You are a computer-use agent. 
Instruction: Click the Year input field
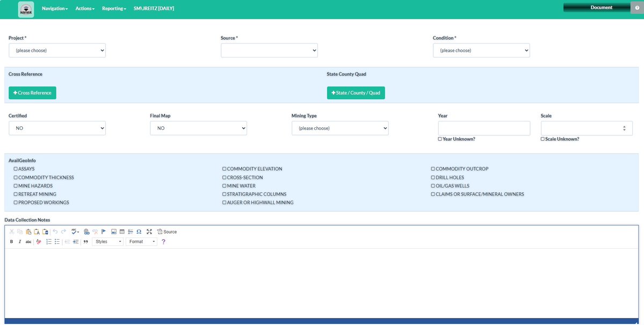[484, 128]
